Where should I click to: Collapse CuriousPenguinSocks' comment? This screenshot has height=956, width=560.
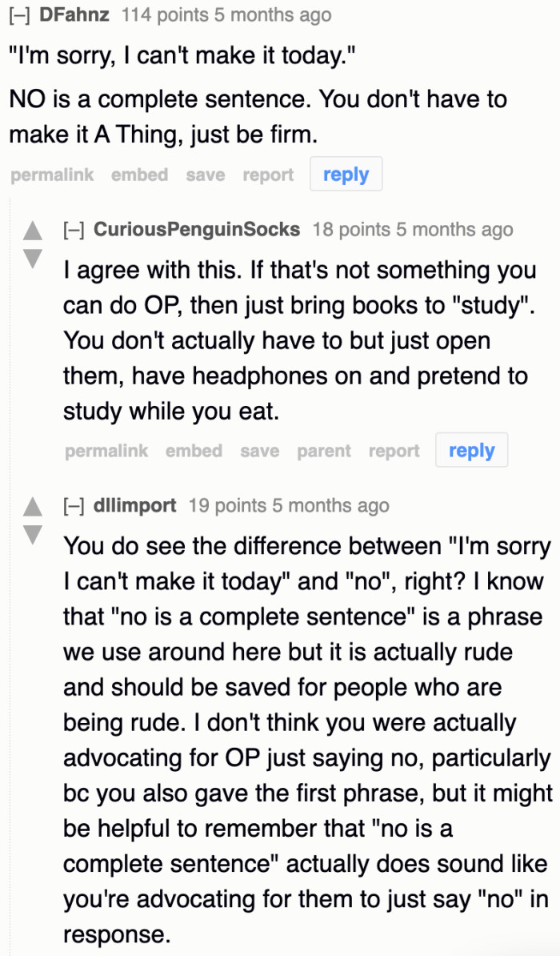click(74, 230)
